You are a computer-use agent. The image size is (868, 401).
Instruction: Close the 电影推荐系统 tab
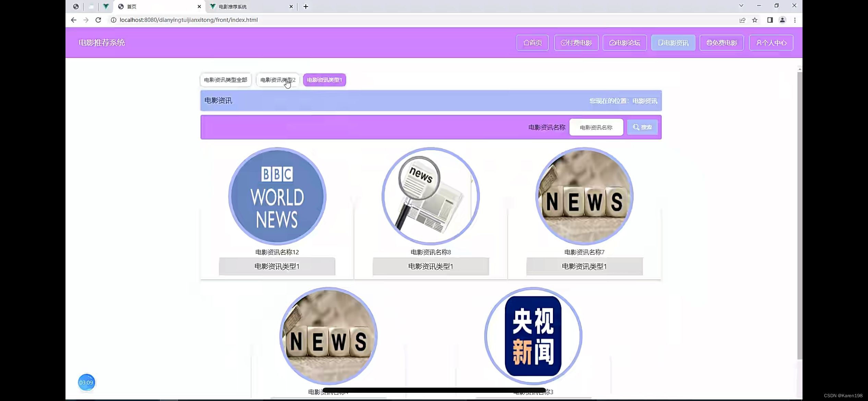[x=291, y=7]
